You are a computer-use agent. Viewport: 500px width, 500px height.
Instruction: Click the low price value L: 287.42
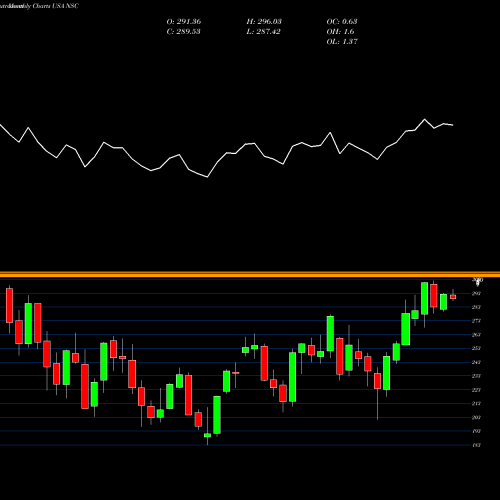tap(263, 32)
